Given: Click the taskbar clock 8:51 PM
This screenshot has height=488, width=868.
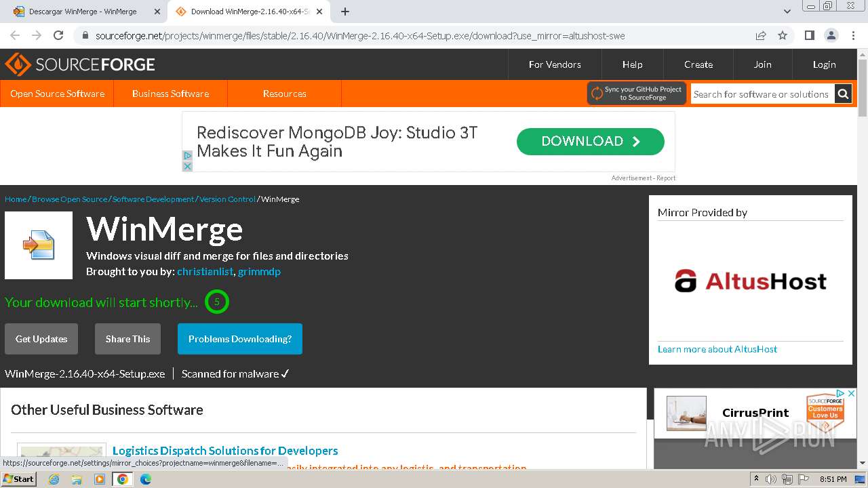Looking at the screenshot, I should (x=833, y=479).
